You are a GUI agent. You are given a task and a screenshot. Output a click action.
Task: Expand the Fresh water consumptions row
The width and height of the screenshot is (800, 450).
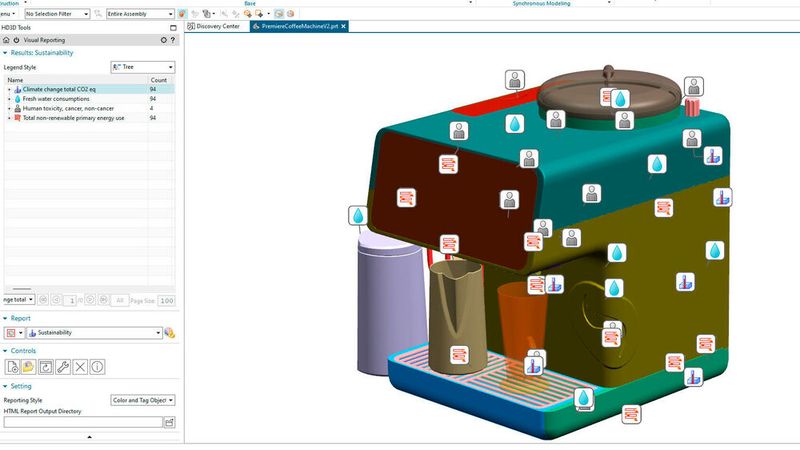point(9,99)
